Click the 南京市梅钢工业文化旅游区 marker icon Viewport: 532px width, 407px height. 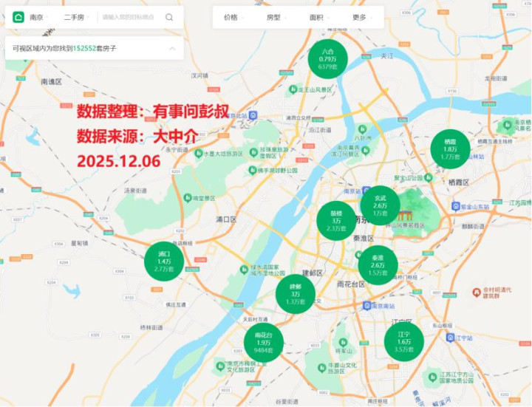point(220,366)
